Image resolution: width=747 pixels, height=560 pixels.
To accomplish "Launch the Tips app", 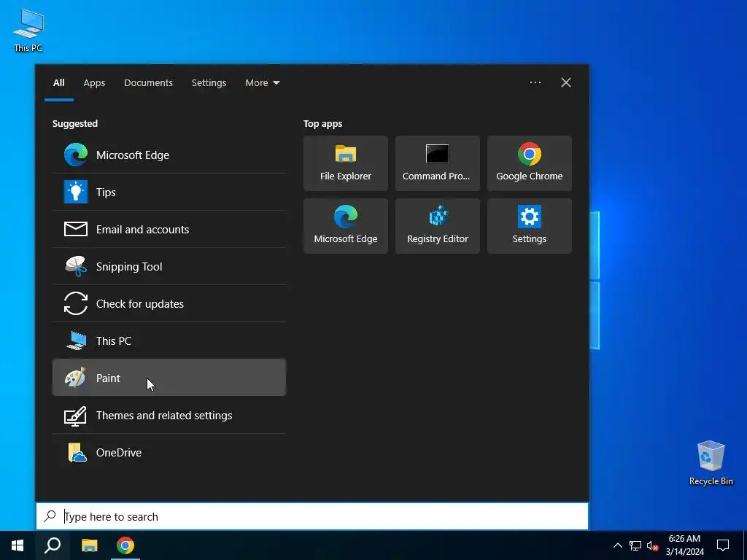I will point(169,192).
